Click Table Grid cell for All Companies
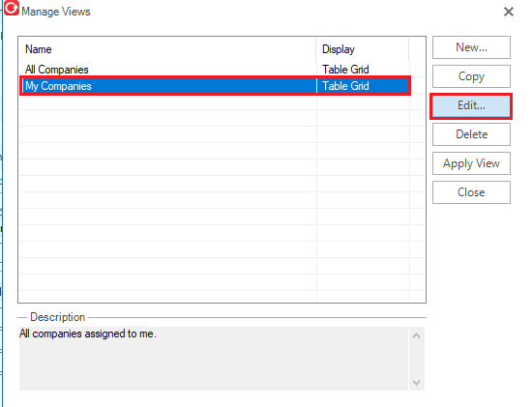The width and height of the screenshot is (532, 407). [x=345, y=70]
